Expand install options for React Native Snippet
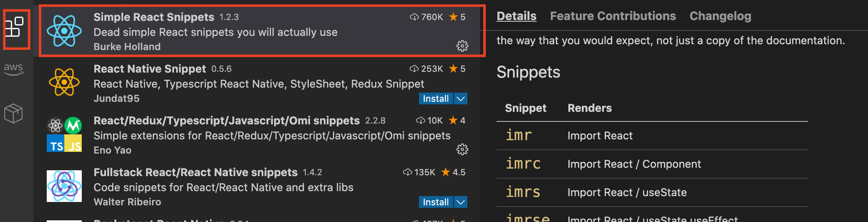The image size is (868, 222). (x=461, y=99)
